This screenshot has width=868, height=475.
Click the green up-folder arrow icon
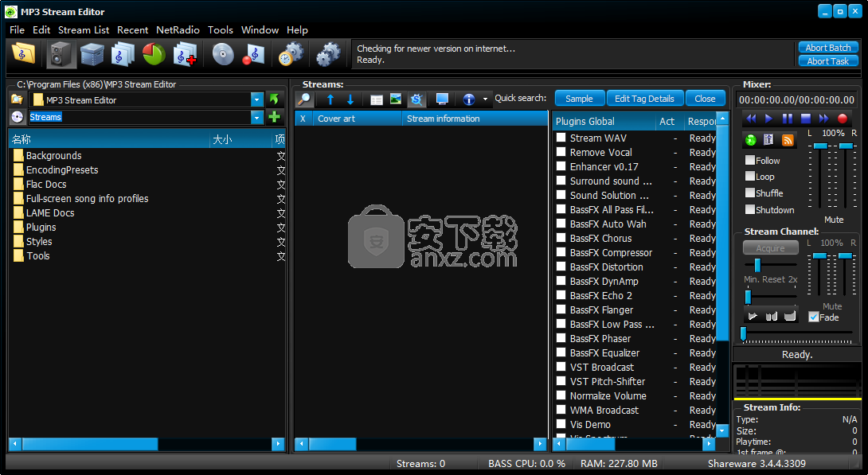pyautogui.click(x=273, y=99)
